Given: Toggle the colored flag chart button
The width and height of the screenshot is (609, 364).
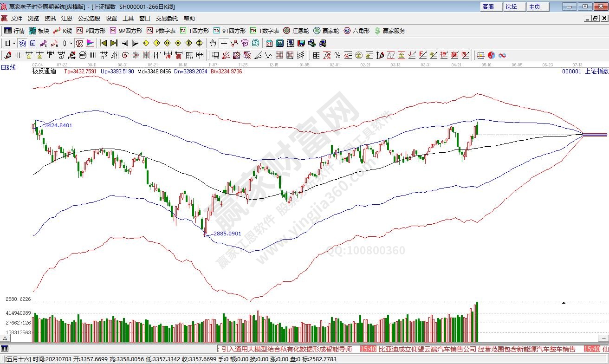Looking at the screenshot, I should click(90, 43).
